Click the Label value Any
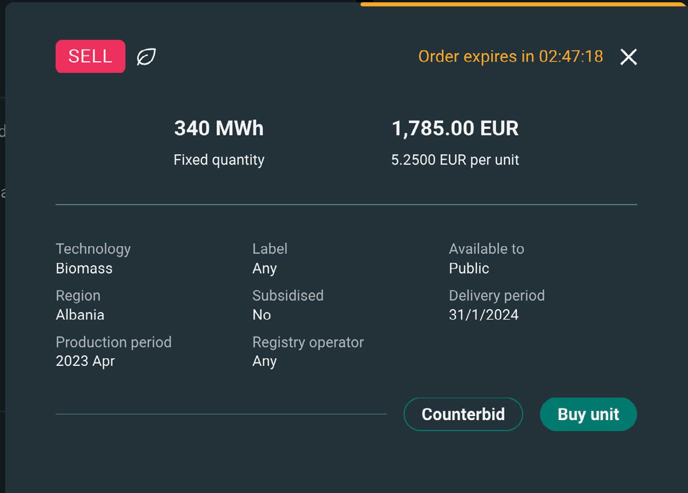Viewport: 688px width, 493px height. tap(265, 268)
